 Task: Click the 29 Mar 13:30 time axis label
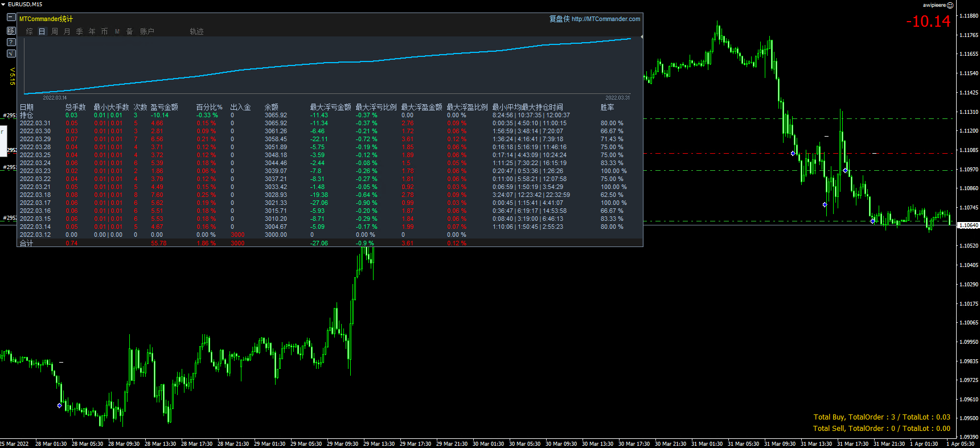(379, 444)
